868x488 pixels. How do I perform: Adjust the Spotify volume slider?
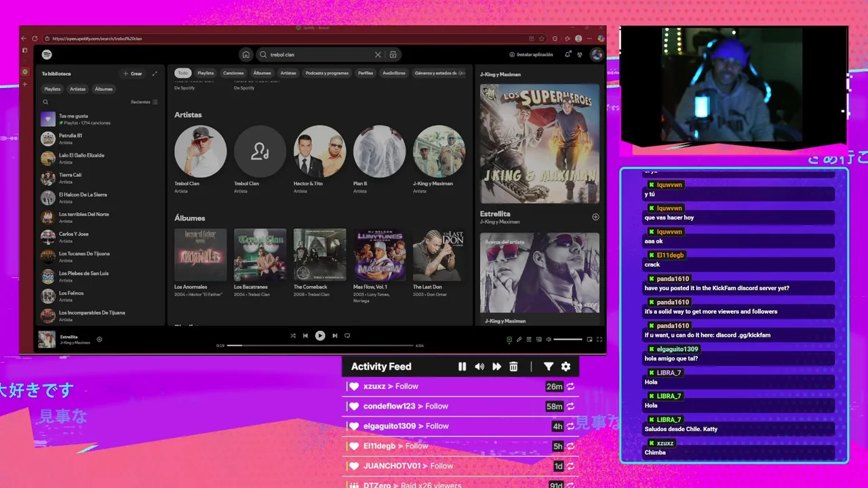[568, 339]
